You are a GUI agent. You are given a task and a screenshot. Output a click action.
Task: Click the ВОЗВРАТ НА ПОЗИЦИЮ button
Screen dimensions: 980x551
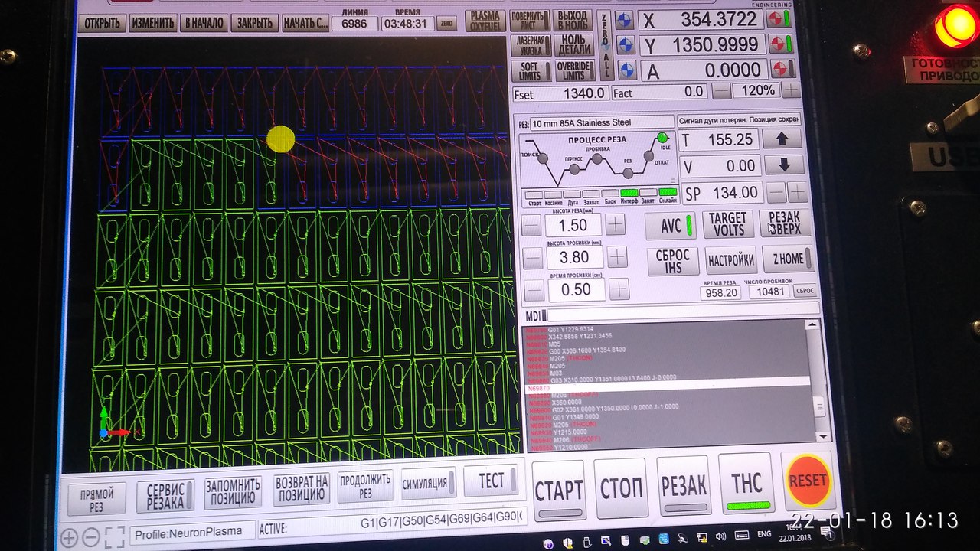[x=302, y=488]
